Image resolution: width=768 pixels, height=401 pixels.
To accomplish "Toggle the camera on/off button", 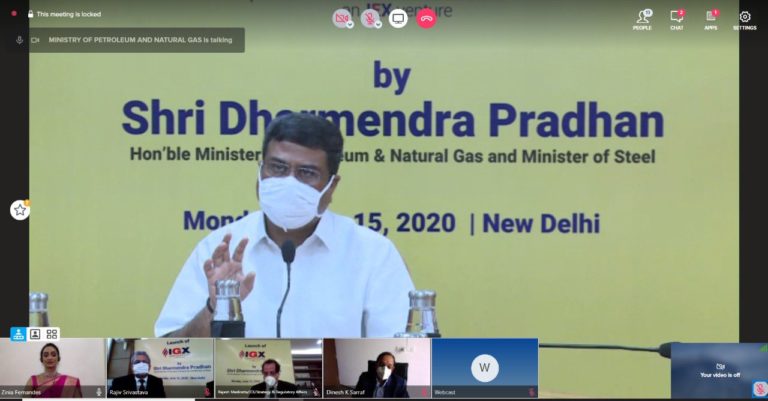I will 341,19.
